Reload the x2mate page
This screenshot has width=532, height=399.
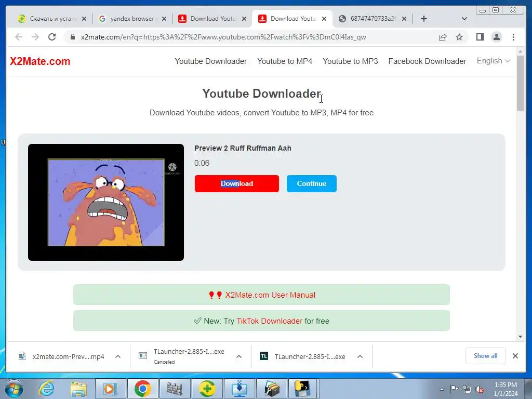coord(52,37)
